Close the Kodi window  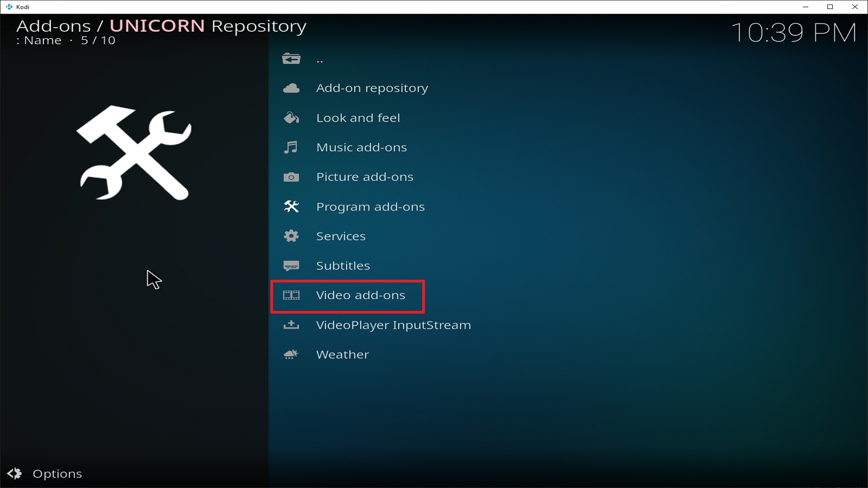point(854,7)
